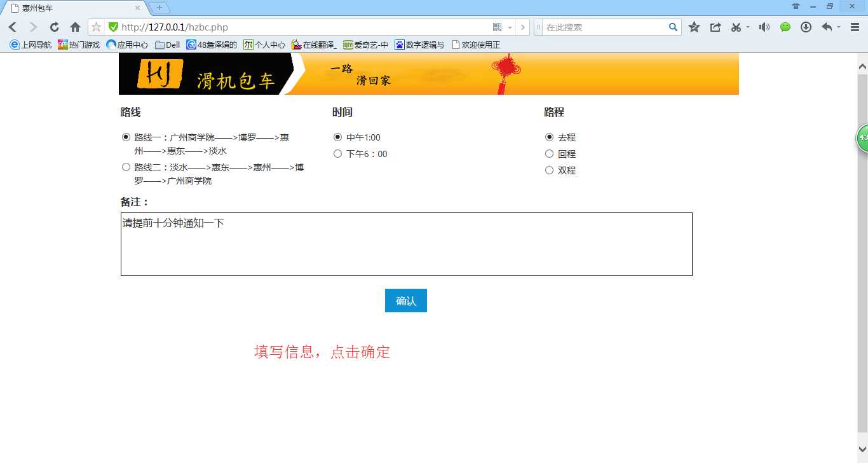Click the search box drag handle
Screen dimensions: 868x463
pos(539,27)
